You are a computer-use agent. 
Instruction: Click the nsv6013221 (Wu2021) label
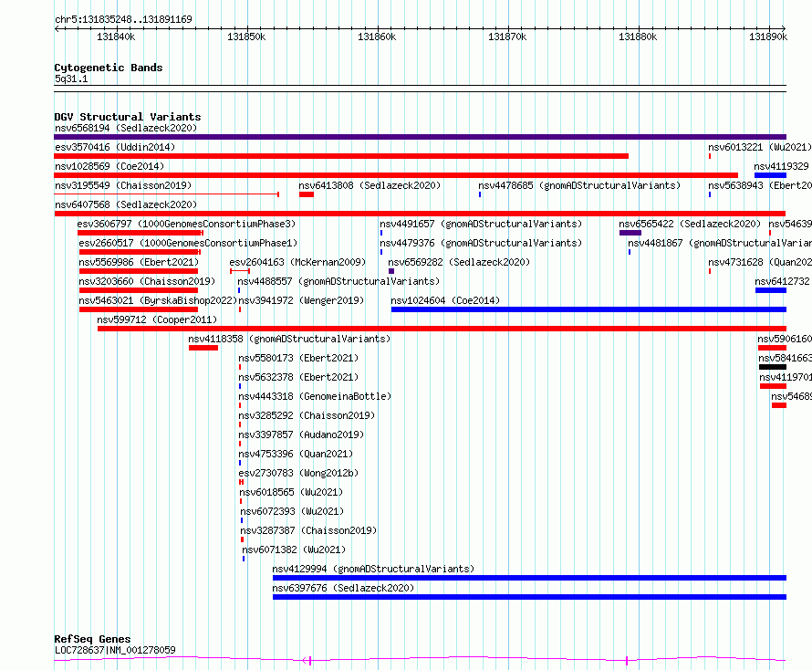(760, 147)
